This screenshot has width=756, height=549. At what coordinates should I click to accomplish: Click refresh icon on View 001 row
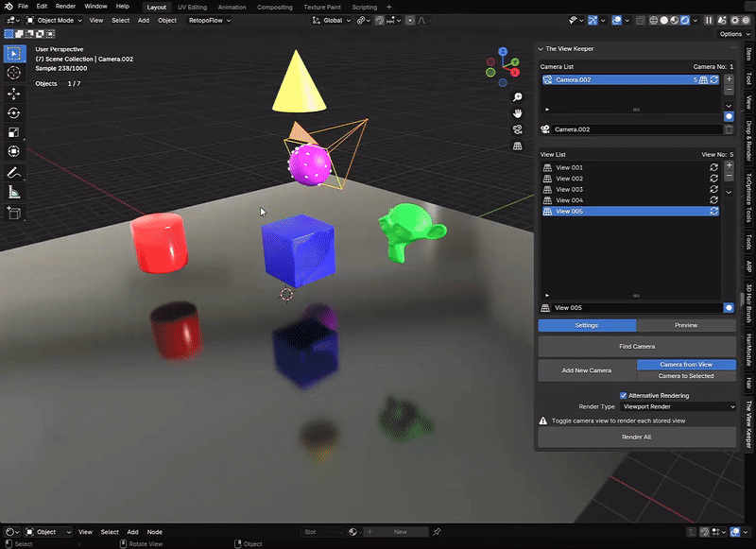(714, 168)
